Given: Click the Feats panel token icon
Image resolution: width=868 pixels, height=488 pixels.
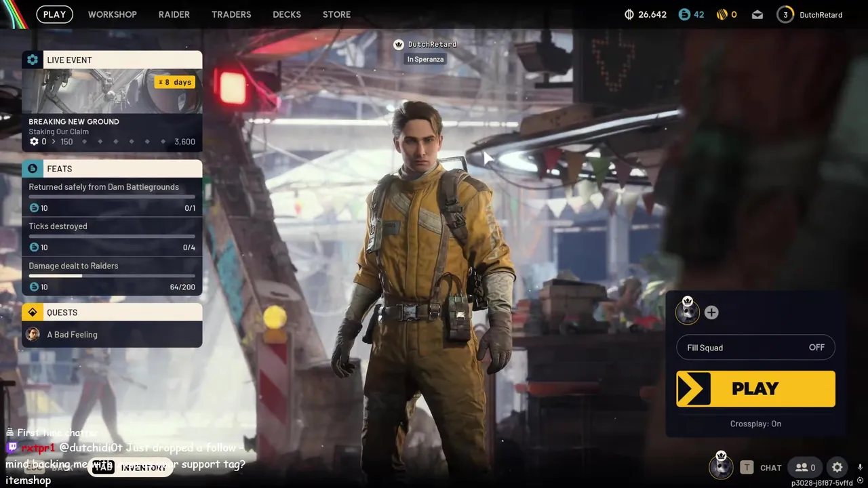Looking at the screenshot, I should [33, 169].
